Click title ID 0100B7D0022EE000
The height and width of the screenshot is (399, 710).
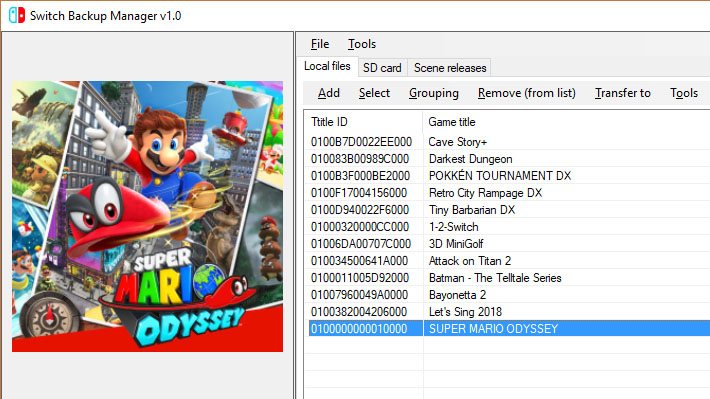coord(361,142)
